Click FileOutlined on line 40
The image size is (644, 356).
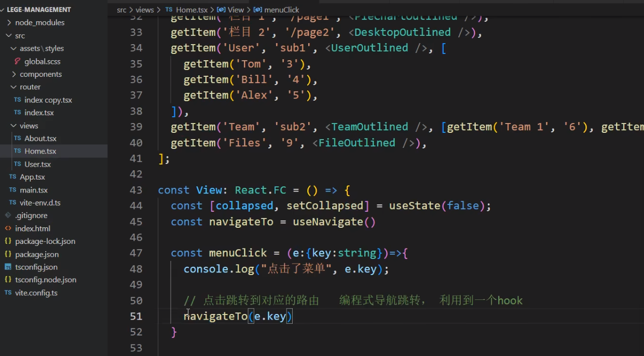click(x=357, y=143)
